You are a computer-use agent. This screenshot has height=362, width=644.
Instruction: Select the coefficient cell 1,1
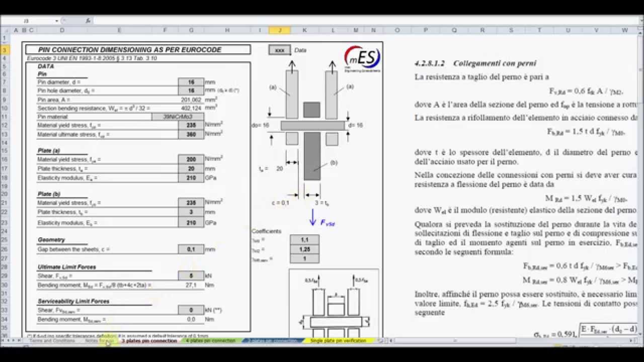[x=304, y=240]
